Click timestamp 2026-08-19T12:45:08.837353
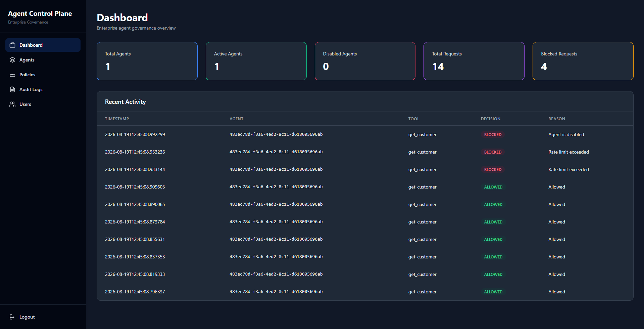Viewport: 644px width, 329px height. (135, 257)
